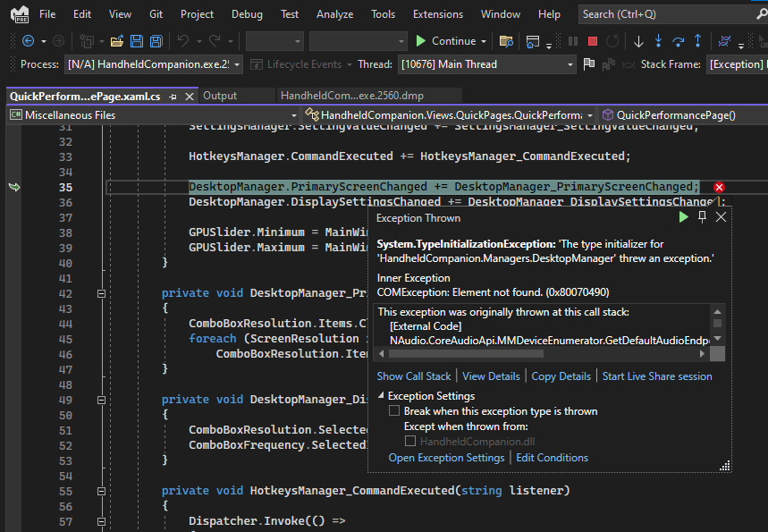
Task: Click the Step Into icon
Action: tap(658, 41)
